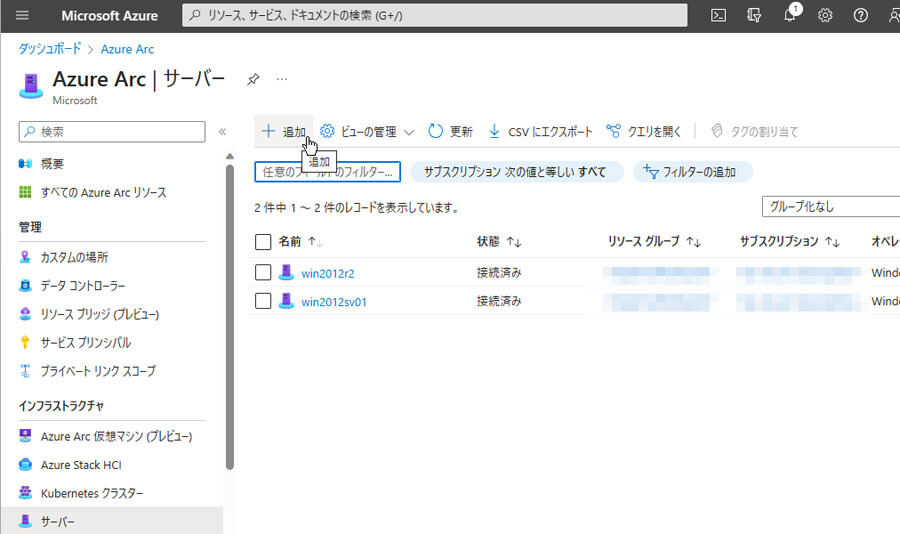The width and height of the screenshot is (900, 534).
Task: Click the 更新 refresh icon
Action: [436, 131]
